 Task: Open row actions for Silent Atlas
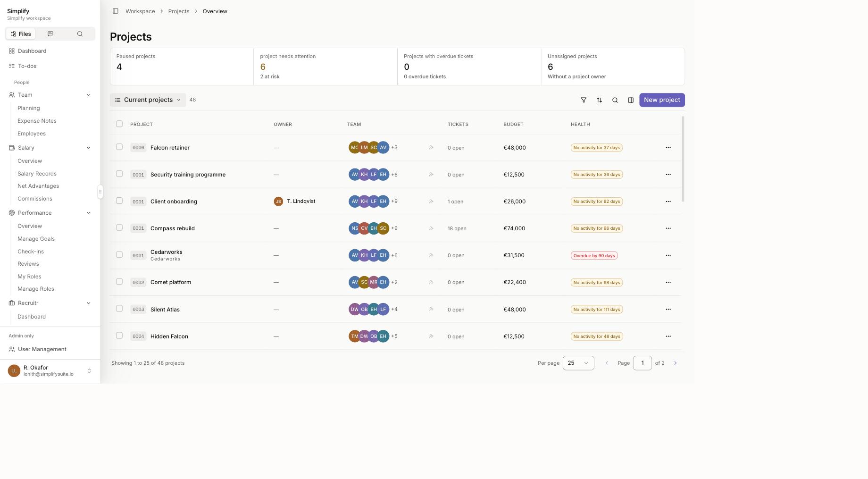pos(668,310)
